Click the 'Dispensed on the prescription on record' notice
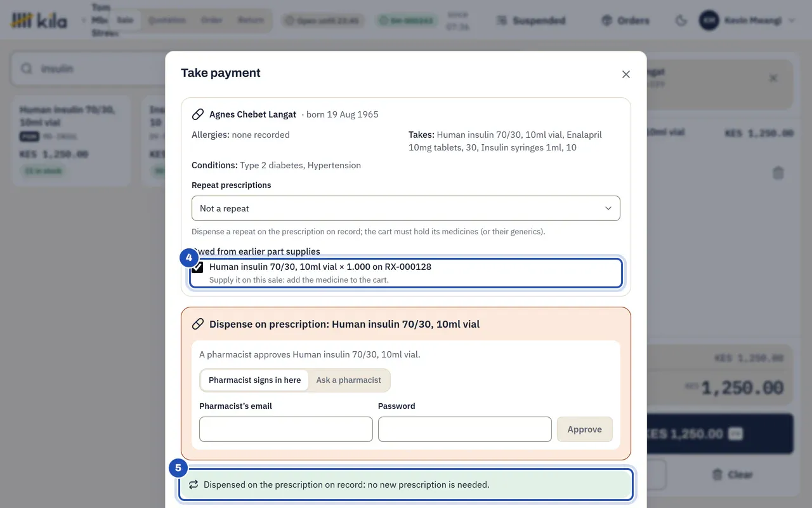 pos(405,485)
